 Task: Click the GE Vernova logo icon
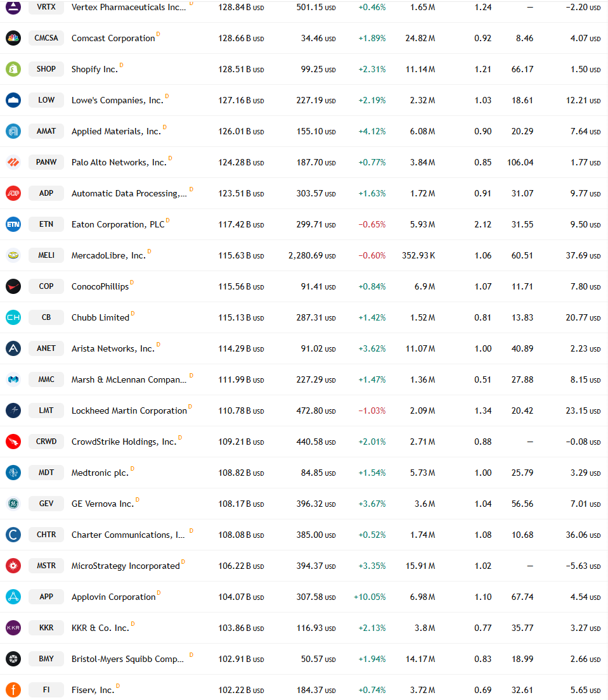pos(13,504)
